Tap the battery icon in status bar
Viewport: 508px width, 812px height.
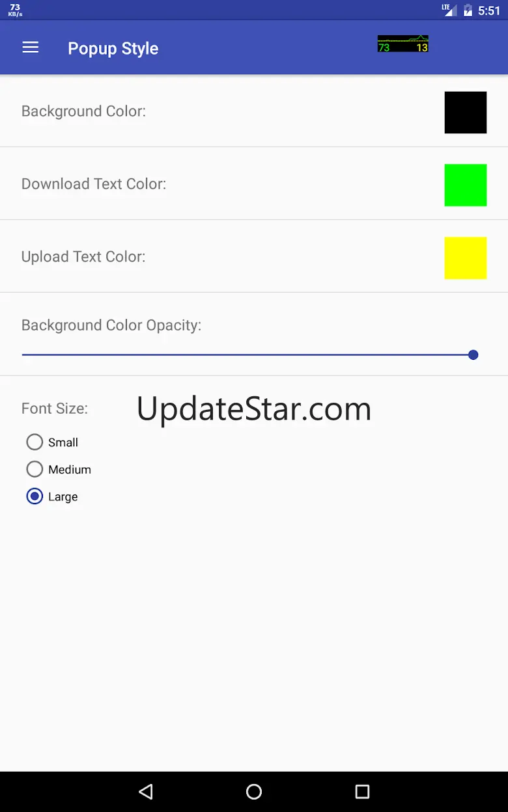[468, 10]
